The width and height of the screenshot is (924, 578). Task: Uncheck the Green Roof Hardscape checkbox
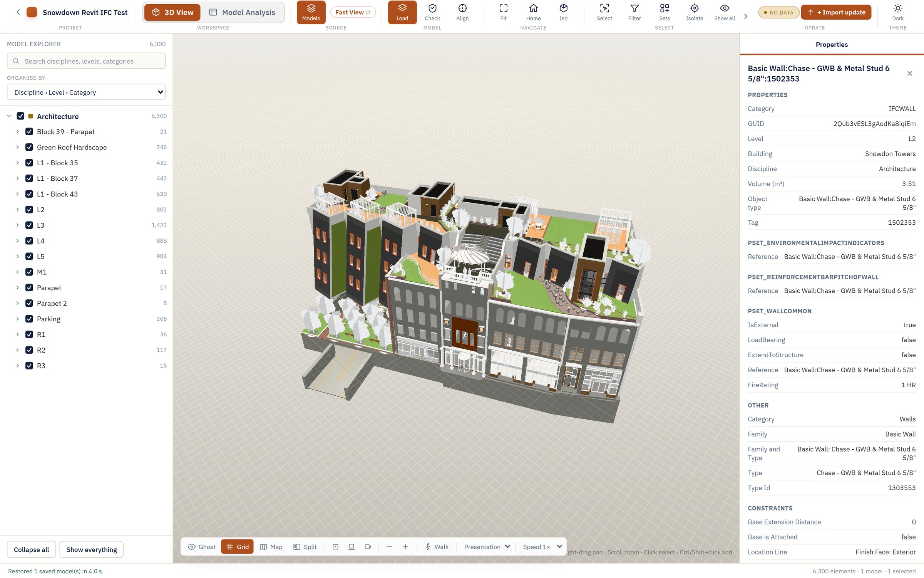point(29,147)
